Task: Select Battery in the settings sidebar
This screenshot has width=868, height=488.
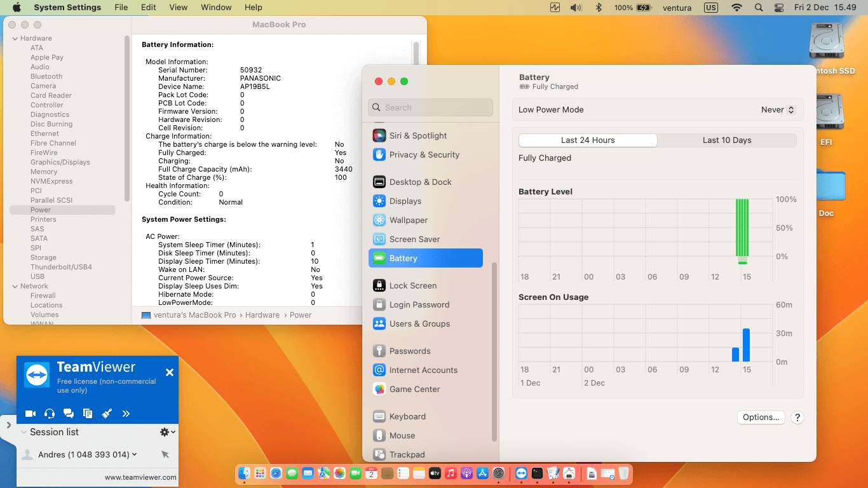Action: [x=426, y=258]
